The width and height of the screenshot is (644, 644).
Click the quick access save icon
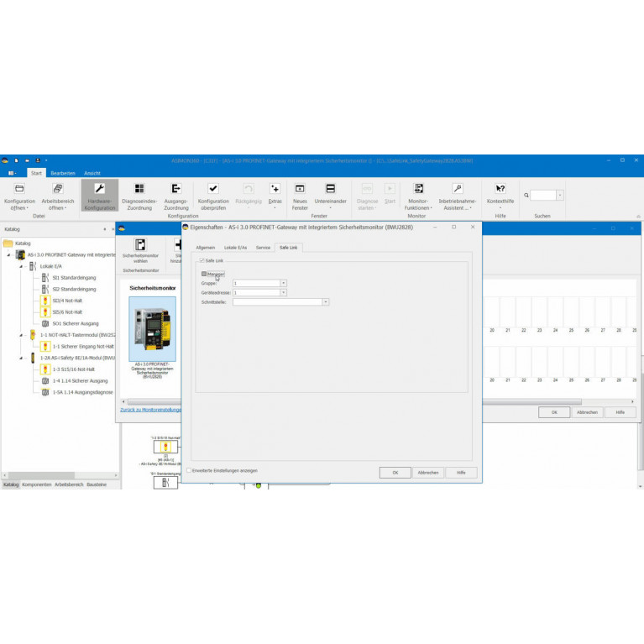(x=38, y=160)
